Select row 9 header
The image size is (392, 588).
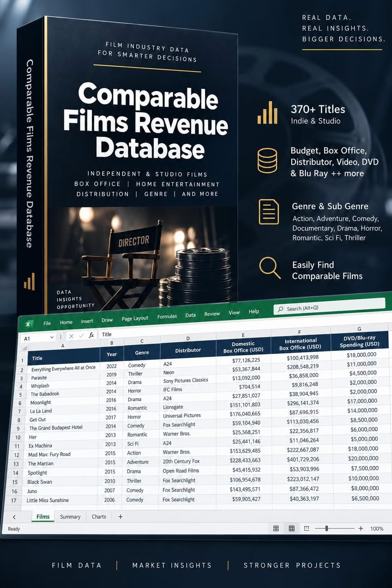pyautogui.click(x=18, y=429)
